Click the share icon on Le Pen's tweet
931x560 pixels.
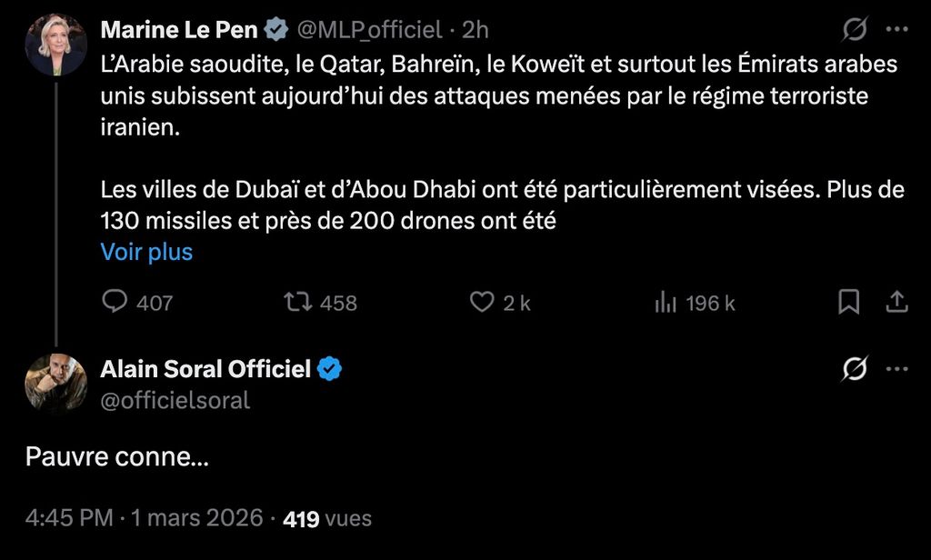(897, 302)
